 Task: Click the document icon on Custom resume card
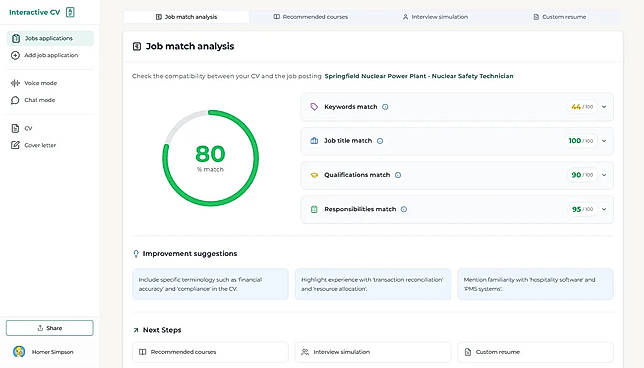[468, 352]
